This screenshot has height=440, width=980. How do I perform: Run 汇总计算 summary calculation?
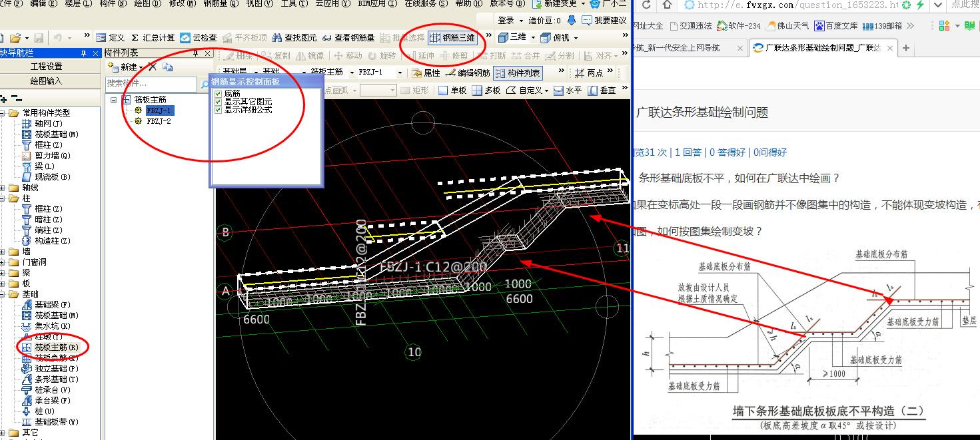[153, 37]
